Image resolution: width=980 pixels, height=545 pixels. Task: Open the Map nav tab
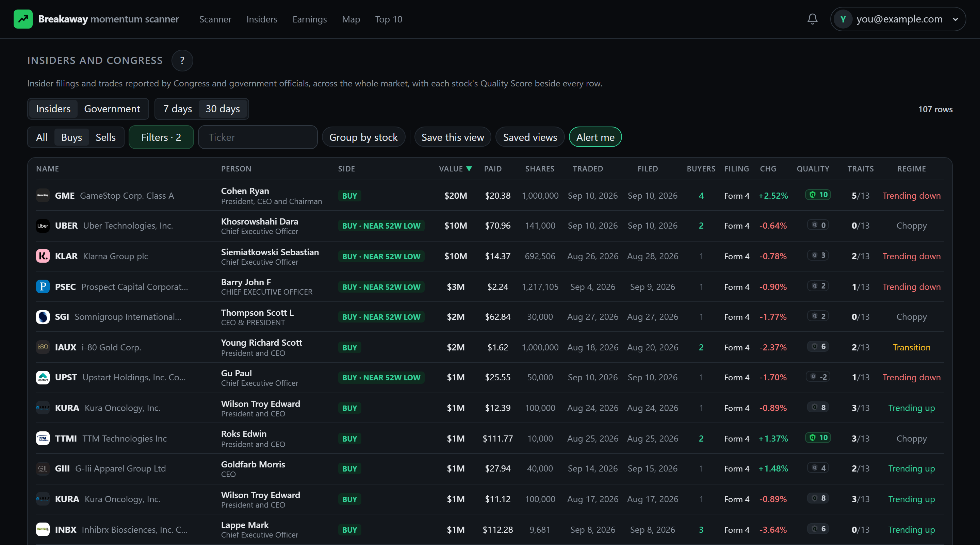tap(351, 19)
